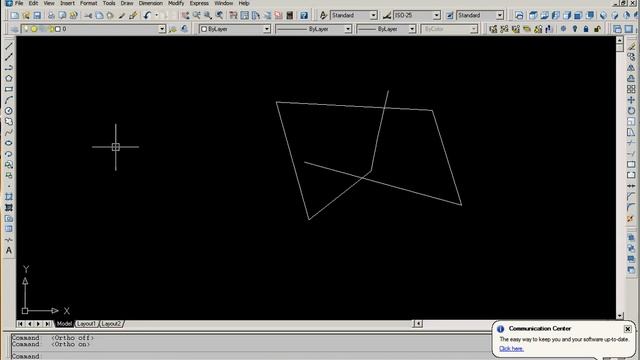Open the File menu
Image resolution: width=640 pixels, height=360 pixels.
coord(19,3)
